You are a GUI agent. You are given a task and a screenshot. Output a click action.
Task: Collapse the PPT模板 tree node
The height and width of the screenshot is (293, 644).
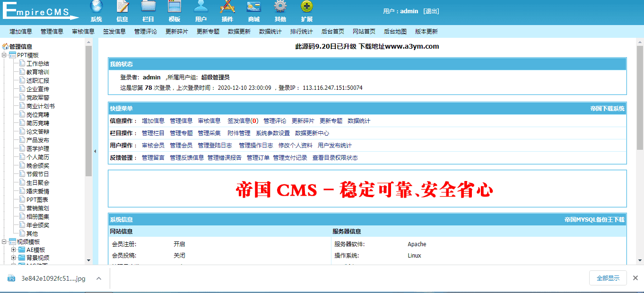4,55
